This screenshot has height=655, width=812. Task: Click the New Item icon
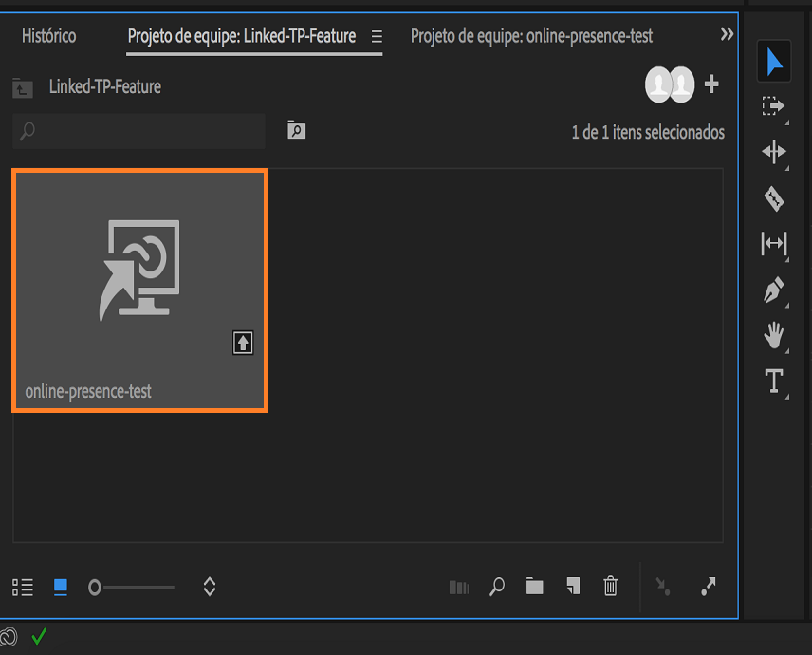[572, 587]
